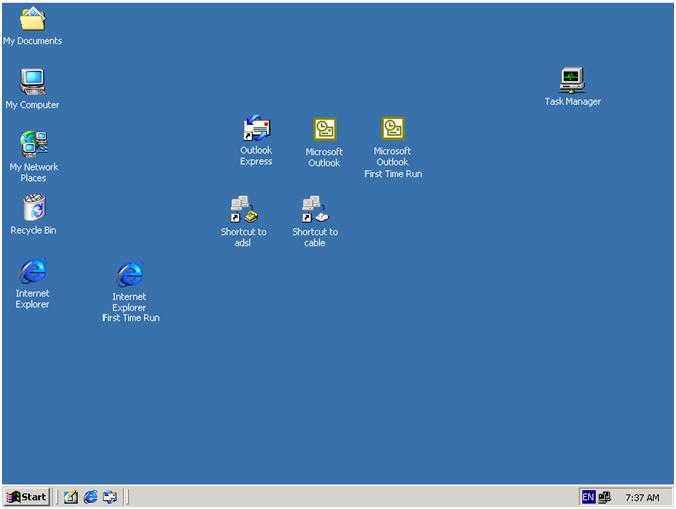Select Internet Explorer First Time Run icon
Viewport: 676px width, 509px height.
coord(129,274)
